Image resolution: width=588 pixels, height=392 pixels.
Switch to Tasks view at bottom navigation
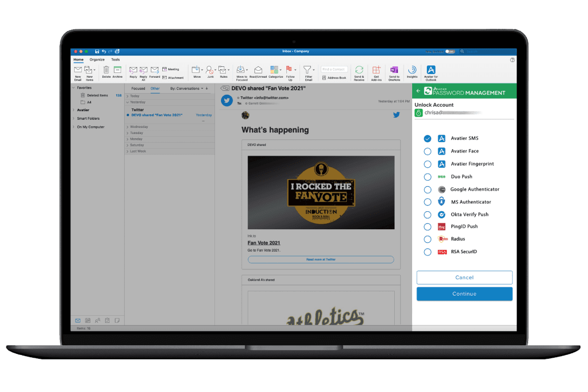[107, 320]
